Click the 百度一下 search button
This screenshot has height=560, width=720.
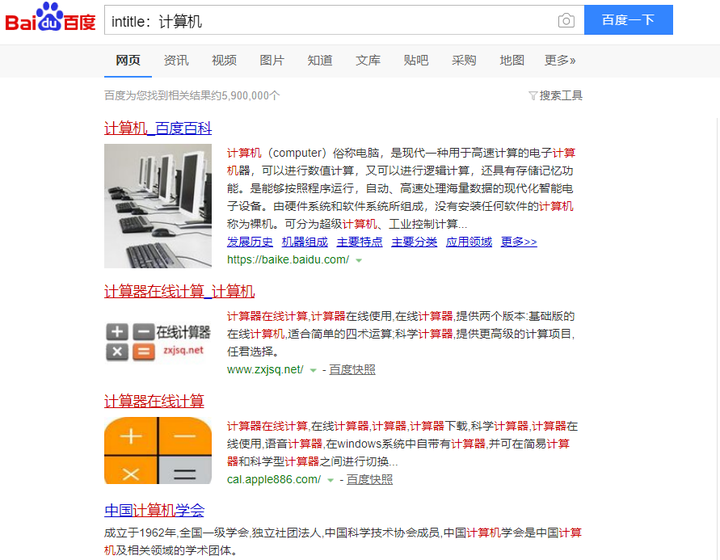[x=628, y=20]
